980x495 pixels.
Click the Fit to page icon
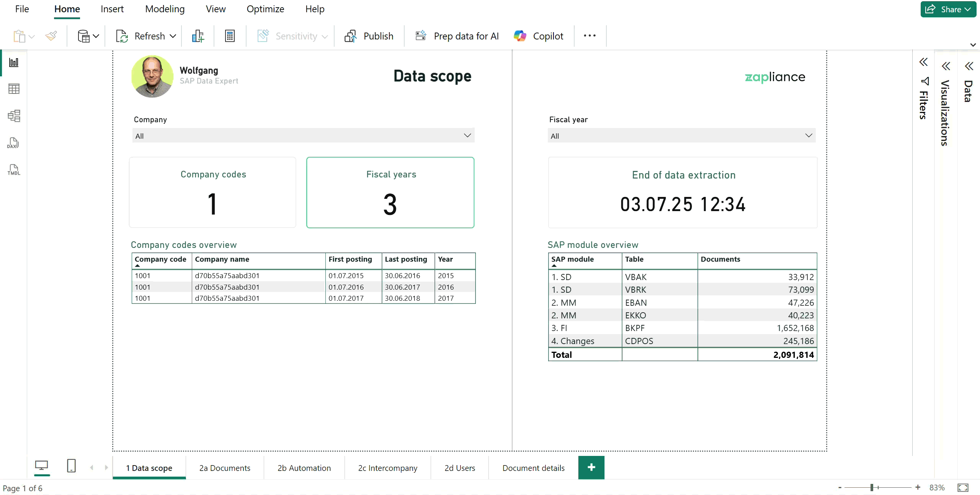tap(963, 488)
